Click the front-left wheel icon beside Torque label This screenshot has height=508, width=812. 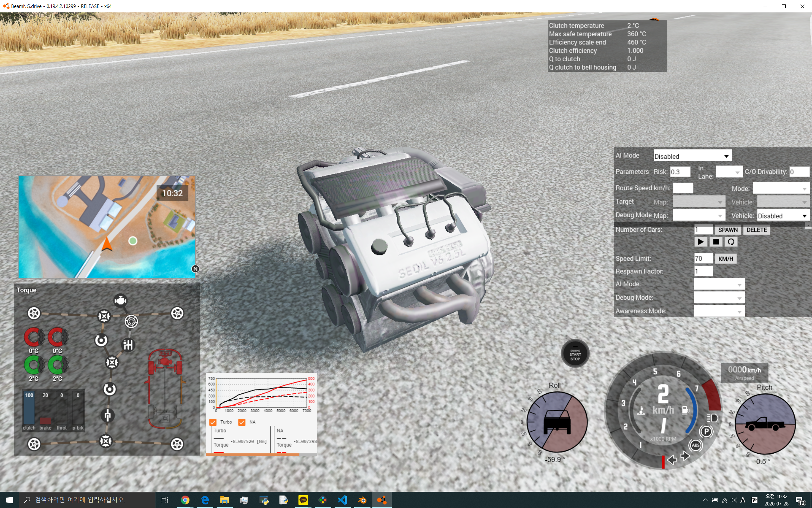click(34, 313)
